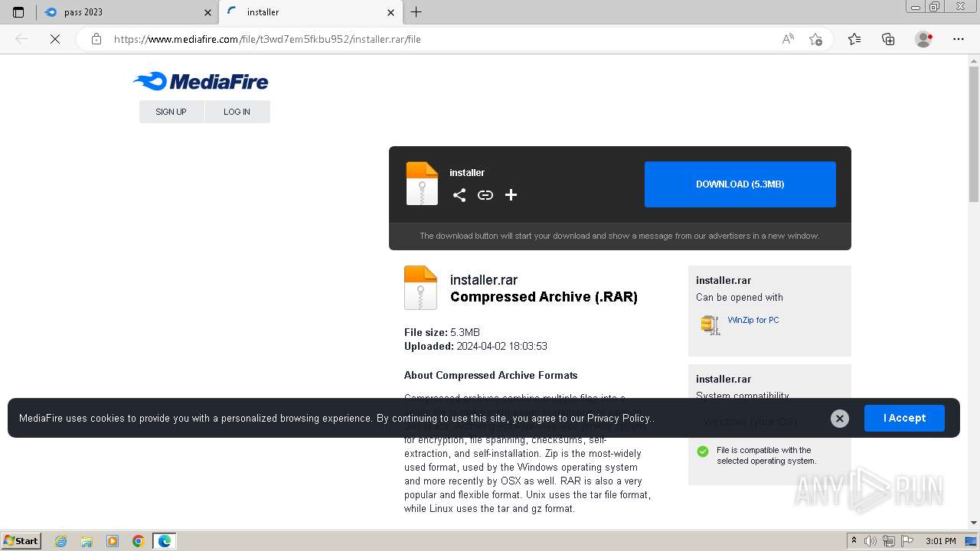Open Edge settings and more menu
The height and width of the screenshot is (551, 980).
[959, 39]
